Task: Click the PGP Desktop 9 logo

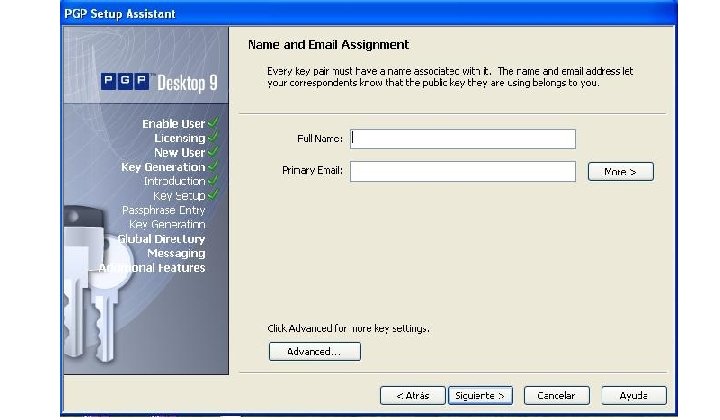Action: (159, 83)
